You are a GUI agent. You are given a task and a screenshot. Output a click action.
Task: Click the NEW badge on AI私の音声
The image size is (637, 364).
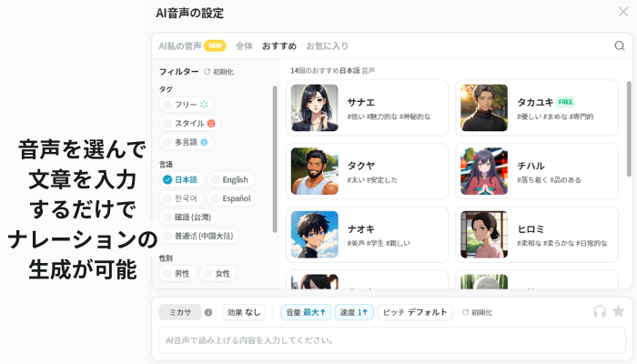pos(215,45)
